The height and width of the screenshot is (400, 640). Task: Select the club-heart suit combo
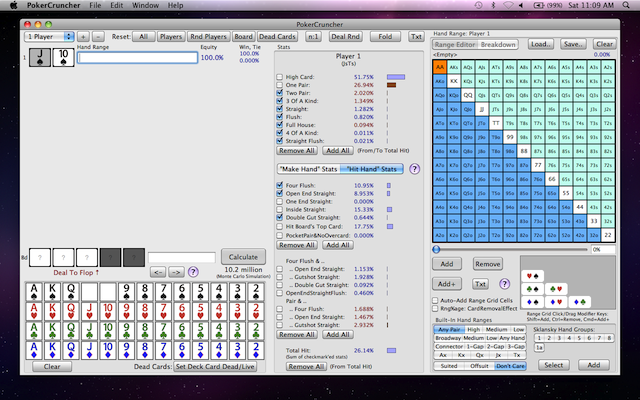(x=556, y=289)
